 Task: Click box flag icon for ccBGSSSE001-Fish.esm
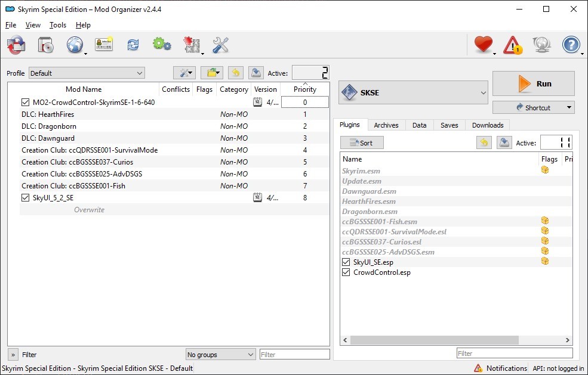pyautogui.click(x=545, y=221)
